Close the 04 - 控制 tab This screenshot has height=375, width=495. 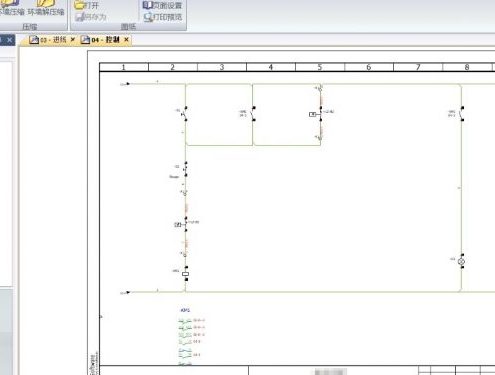pyautogui.click(x=126, y=40)
